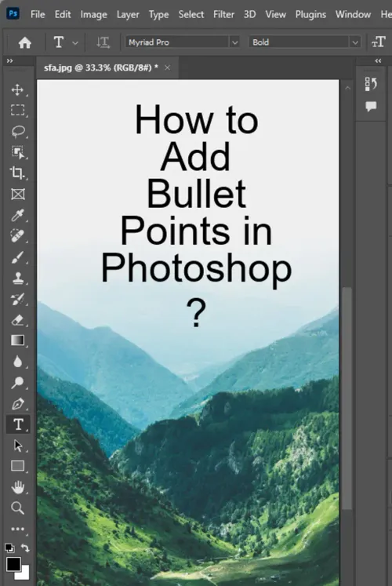The height and width of the screenshot is (586, 392).
Task: Open the Edit Toolbar three-dots menu
Action: 17,529
